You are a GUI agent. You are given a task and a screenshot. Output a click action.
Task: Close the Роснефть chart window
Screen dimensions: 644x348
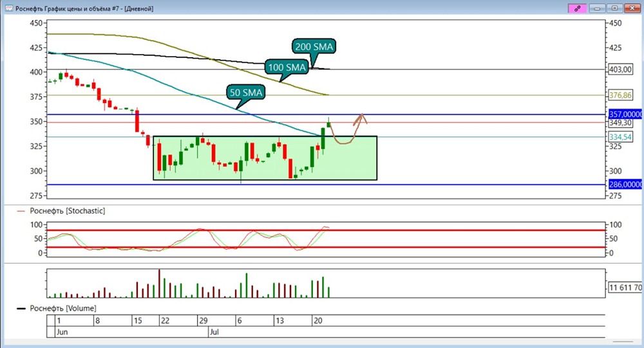[x=632, y=8]
